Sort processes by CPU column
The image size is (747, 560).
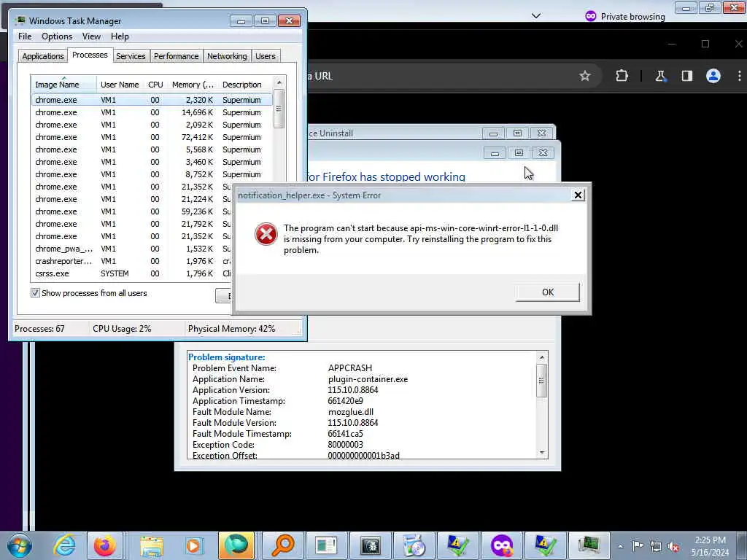pyautogui.click(x=155, y=85)
